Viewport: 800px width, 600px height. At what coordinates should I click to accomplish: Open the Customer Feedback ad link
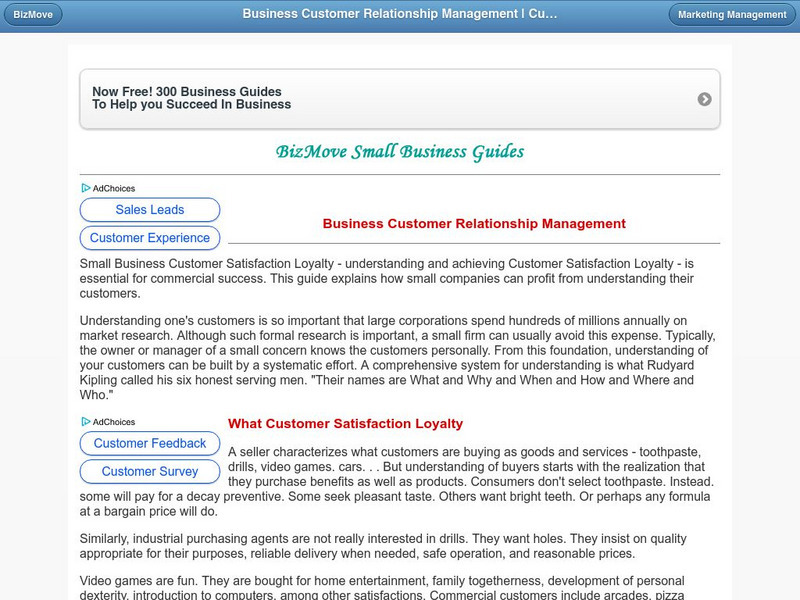click(150, 443)
